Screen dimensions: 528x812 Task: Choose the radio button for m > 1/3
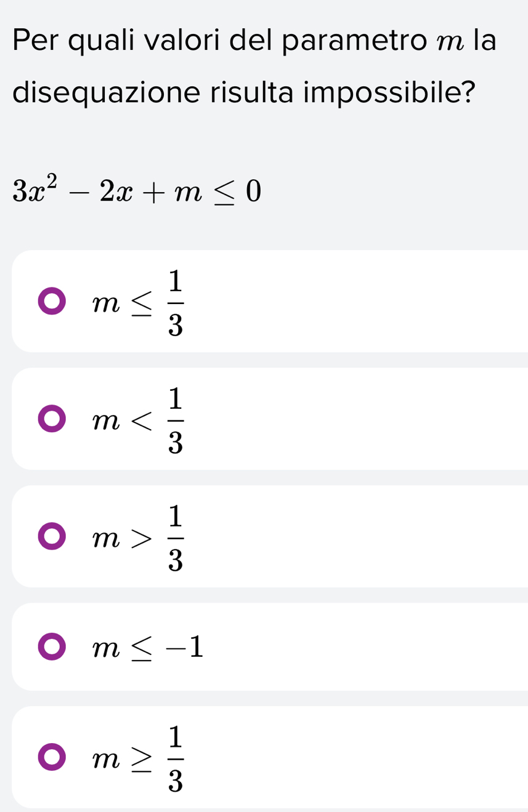pyautogui.click(x=52, y=537)
